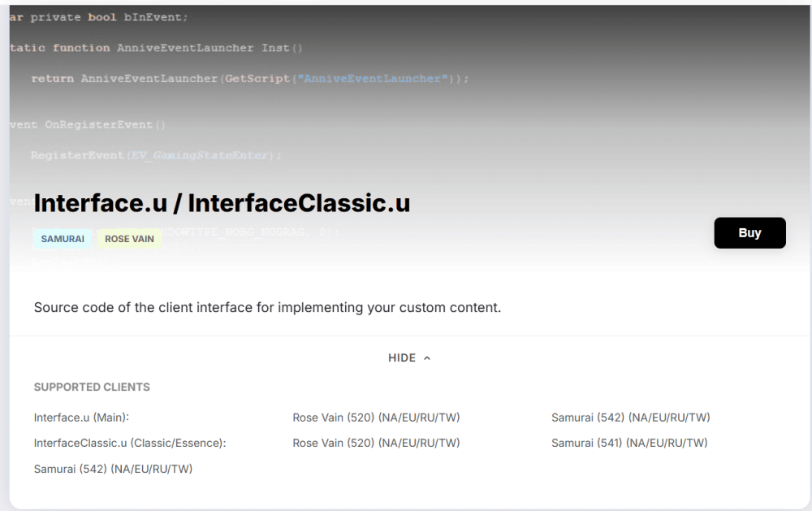Screen dimensions: 812x511
Task: Click the up chevron beside HIDE
Action: 427,358
